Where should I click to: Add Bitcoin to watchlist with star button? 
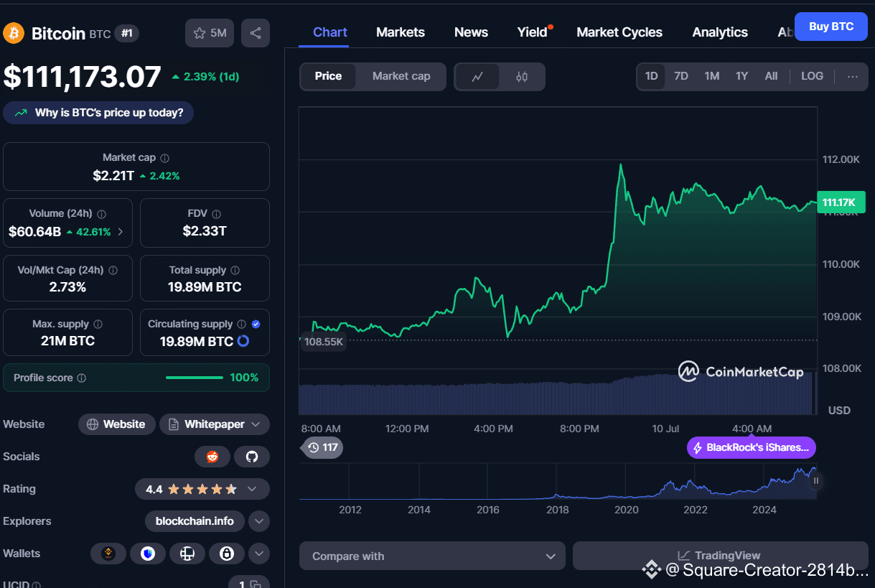click(210, 33)
